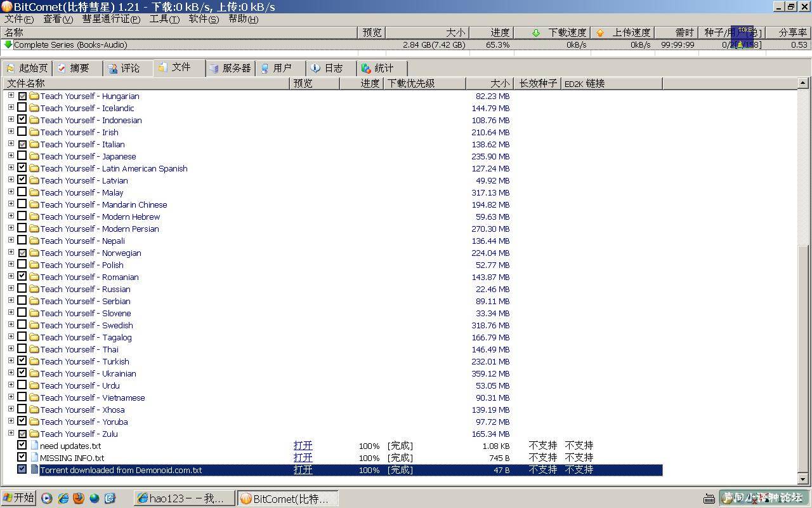Uncheck the Teach Yourself - Ukrainian checkbox
Image resolution: width=812 pixels, height=508 pixels.
click(x=22, y=373)
